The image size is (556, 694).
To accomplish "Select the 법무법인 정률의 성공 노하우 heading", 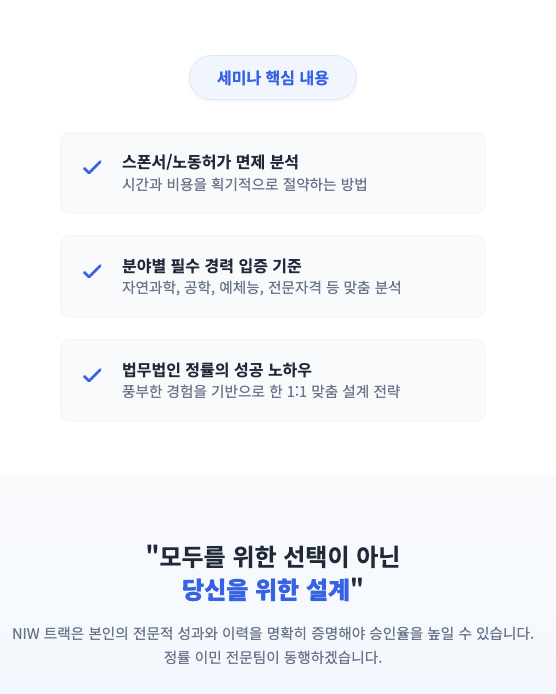I will tap(217, 370).
